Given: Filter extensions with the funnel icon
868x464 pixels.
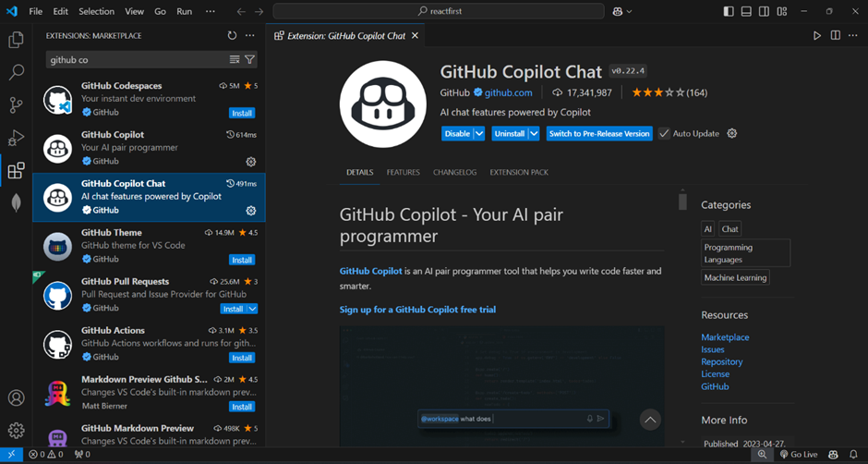Looking at the screenshot, I should [x=249, y=59].
